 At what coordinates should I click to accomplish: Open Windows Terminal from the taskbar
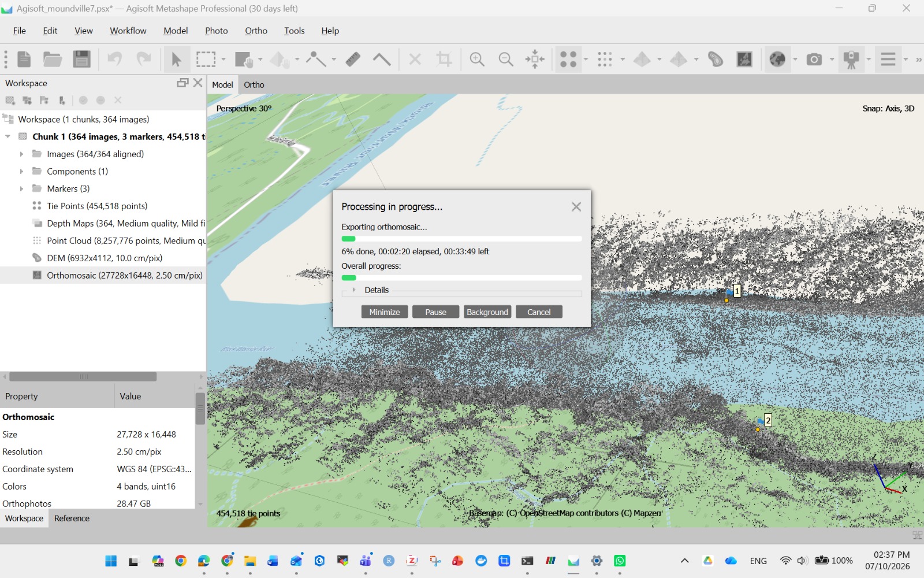pyautogui.click(x=527, y=561)
